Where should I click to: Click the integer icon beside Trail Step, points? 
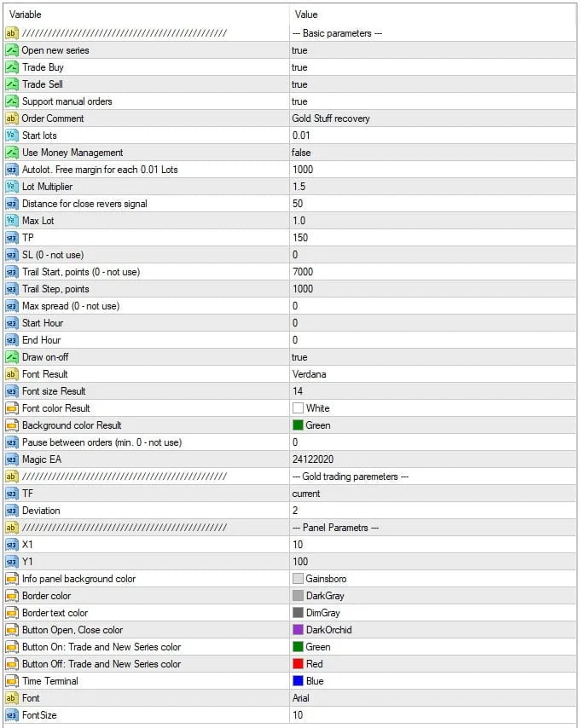click(12, 289)
